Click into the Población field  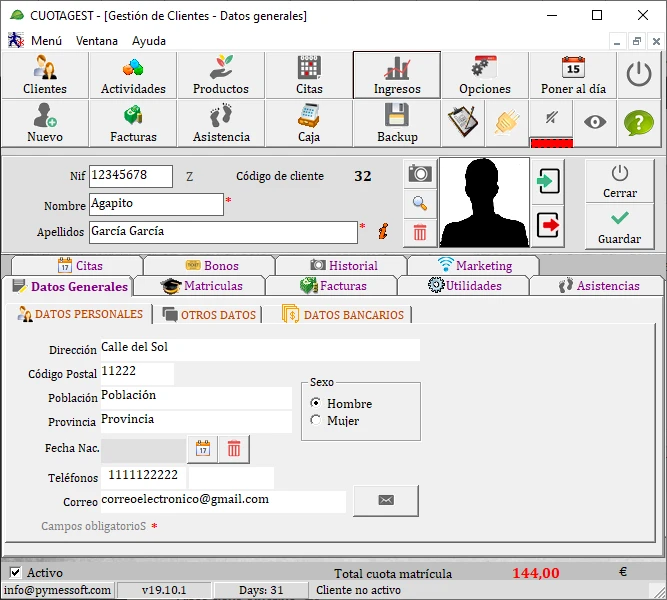click(196, 397)
